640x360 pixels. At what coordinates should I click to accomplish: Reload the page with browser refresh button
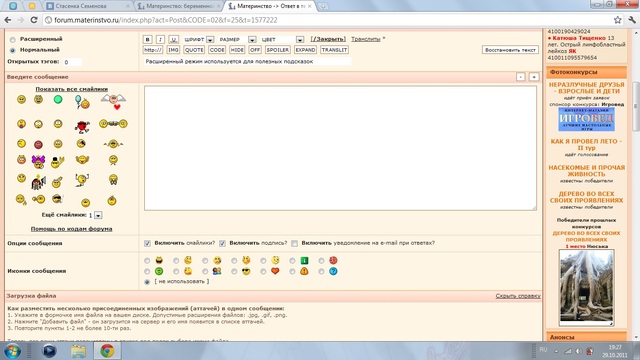(x=34, y=20)
